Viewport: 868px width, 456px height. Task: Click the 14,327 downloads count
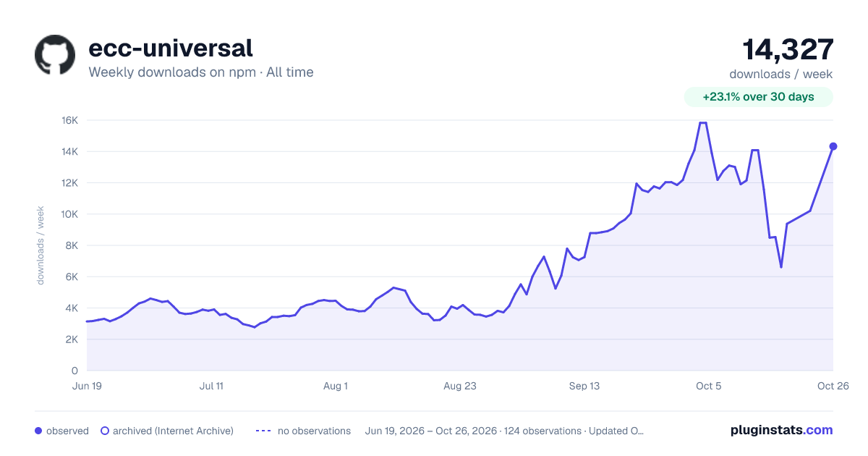click(x=788, y=49)
